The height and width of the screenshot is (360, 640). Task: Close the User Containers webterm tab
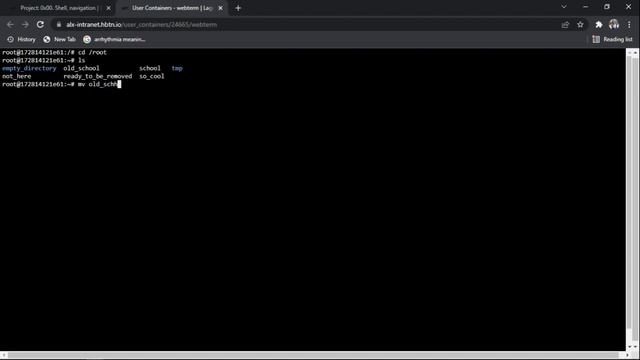pos(220,8)
